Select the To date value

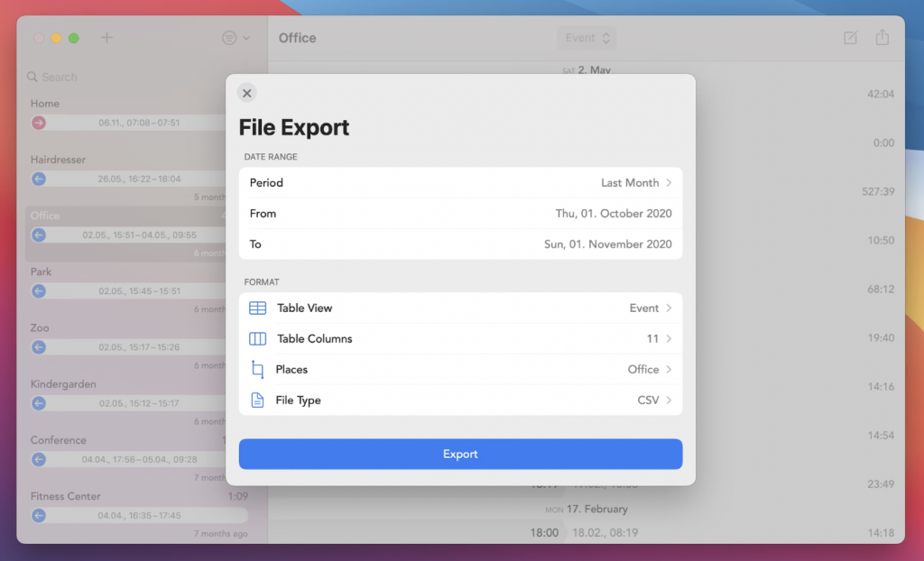607,244
